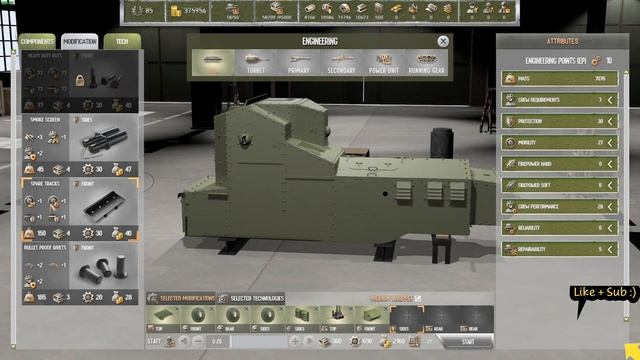
Task: Select the Sides round modification slot
Action: 267,319
